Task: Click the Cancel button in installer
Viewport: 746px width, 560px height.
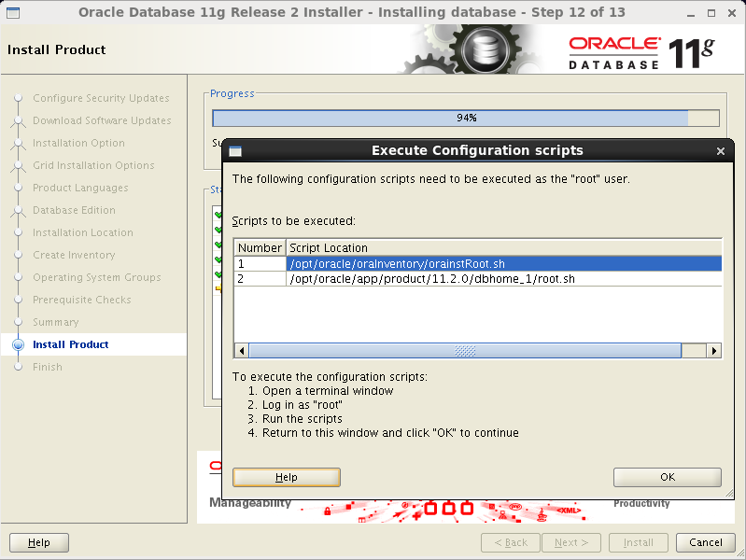Action: (x=706, y=542)
